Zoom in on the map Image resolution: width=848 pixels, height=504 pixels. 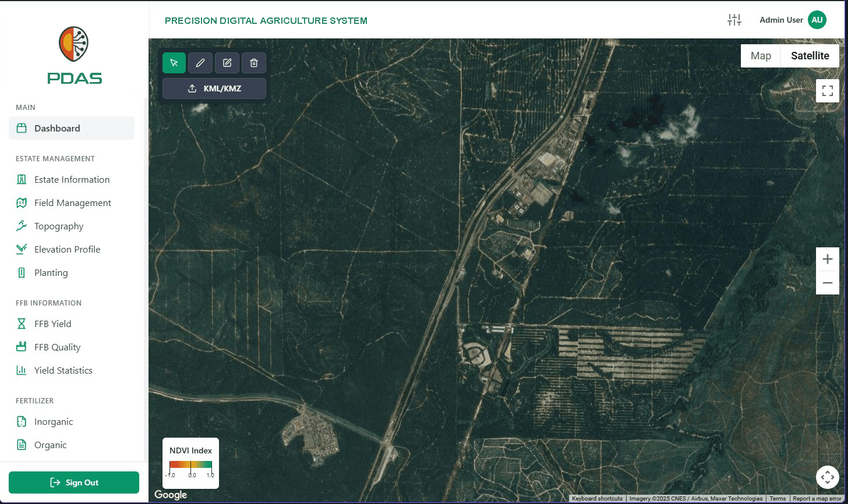point(828,260)
